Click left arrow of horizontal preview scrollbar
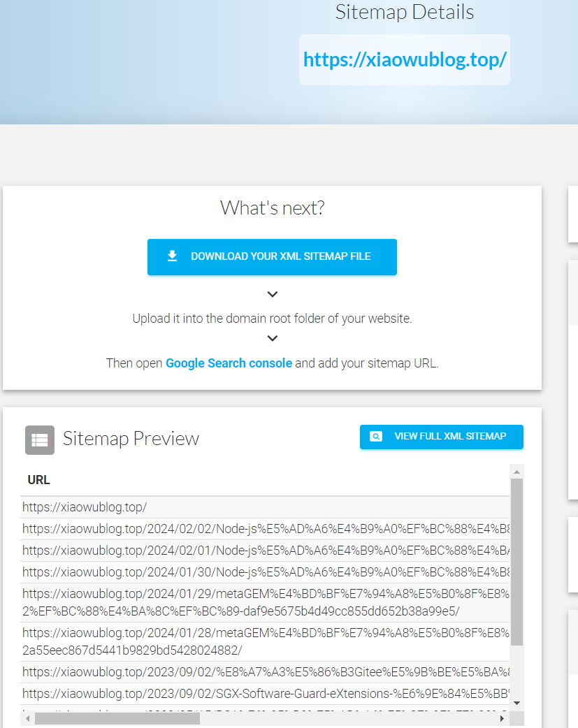 coord(26,718)
